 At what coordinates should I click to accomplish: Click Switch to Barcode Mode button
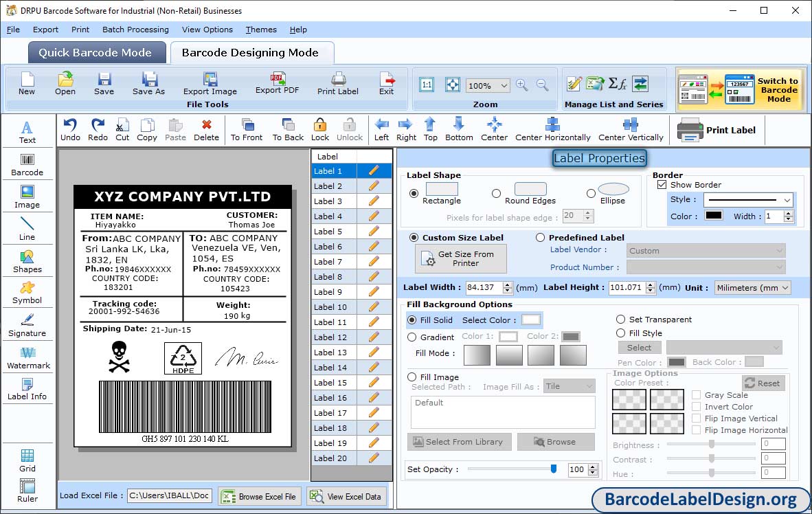pos(741,89)
